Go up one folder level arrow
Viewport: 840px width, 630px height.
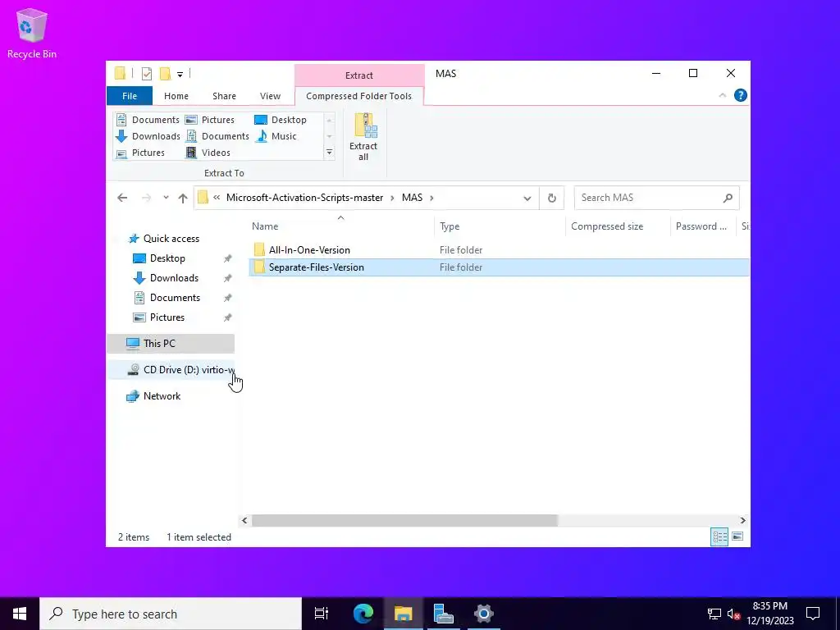[183, 199]
